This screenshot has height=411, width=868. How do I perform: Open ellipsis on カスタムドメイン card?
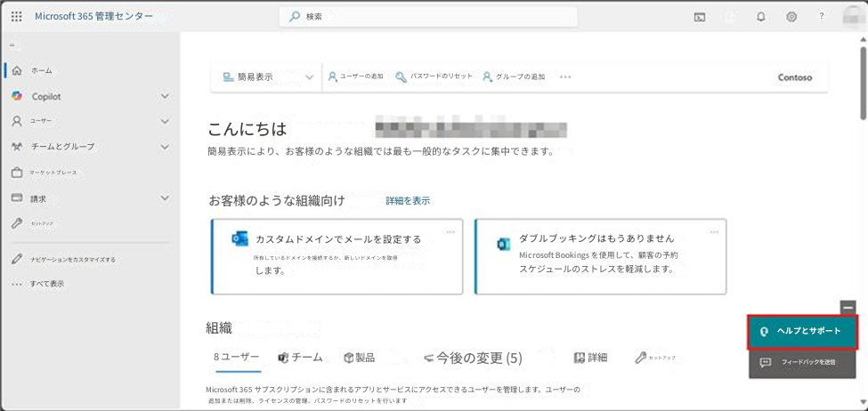tap(450, 232)
